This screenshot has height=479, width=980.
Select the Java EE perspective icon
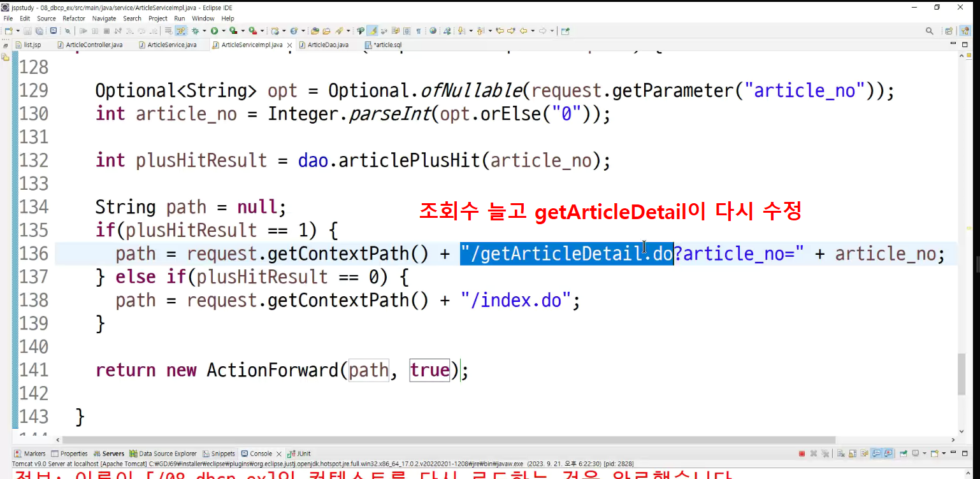tap(965, 31)
